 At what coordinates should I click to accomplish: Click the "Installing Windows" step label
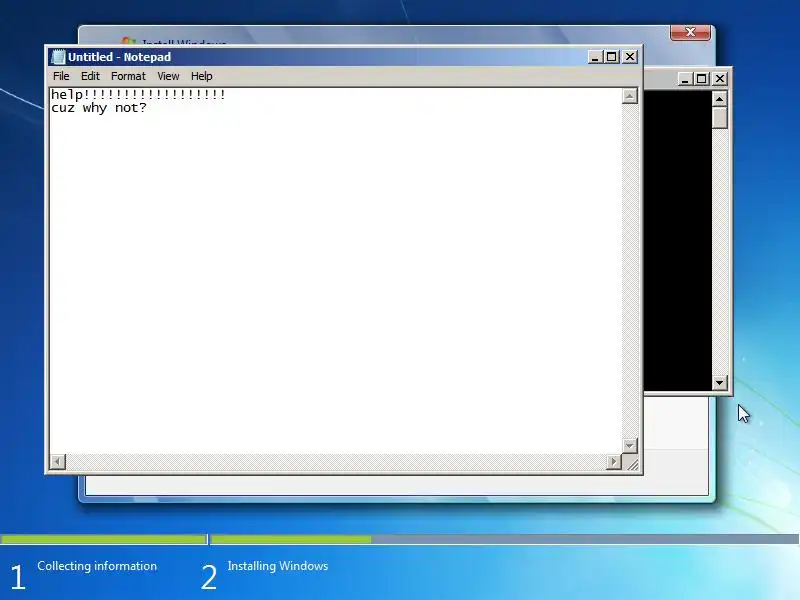pyautogui.click(x=278, y=566)
